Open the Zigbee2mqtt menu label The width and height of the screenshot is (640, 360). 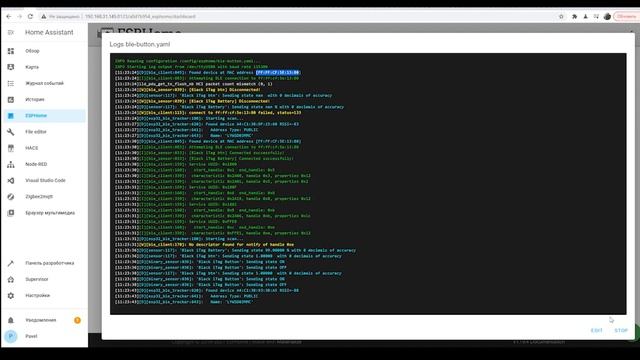(x=39, y=196)
